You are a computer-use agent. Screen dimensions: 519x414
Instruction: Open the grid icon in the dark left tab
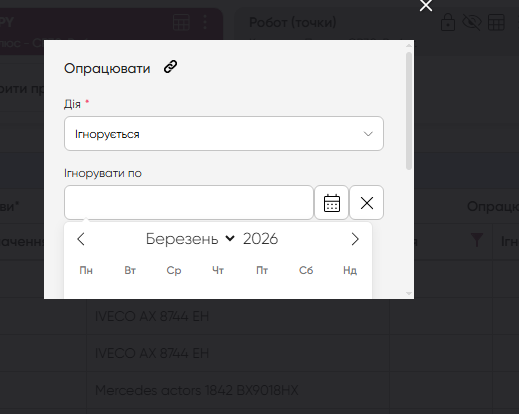click(182, 22)
